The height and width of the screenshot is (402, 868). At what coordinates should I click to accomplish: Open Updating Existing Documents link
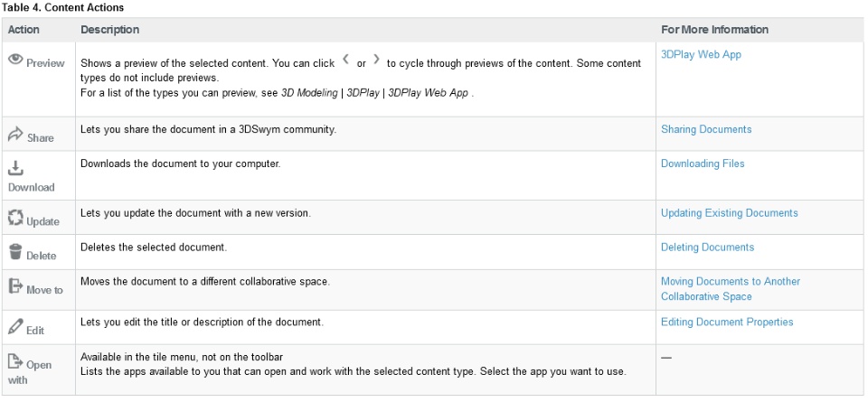coord(729,213)
